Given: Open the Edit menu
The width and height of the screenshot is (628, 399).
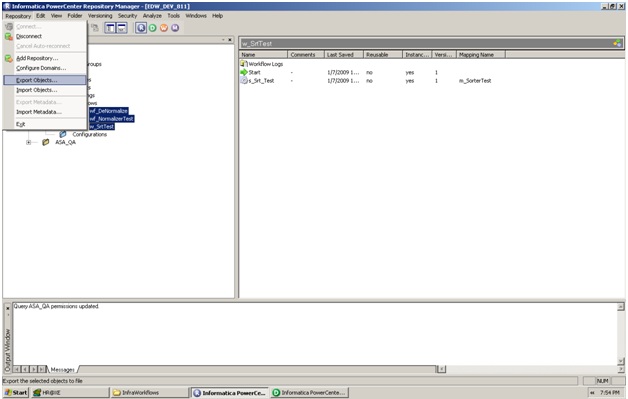Looking at the screenshot, I should (40, 16).
